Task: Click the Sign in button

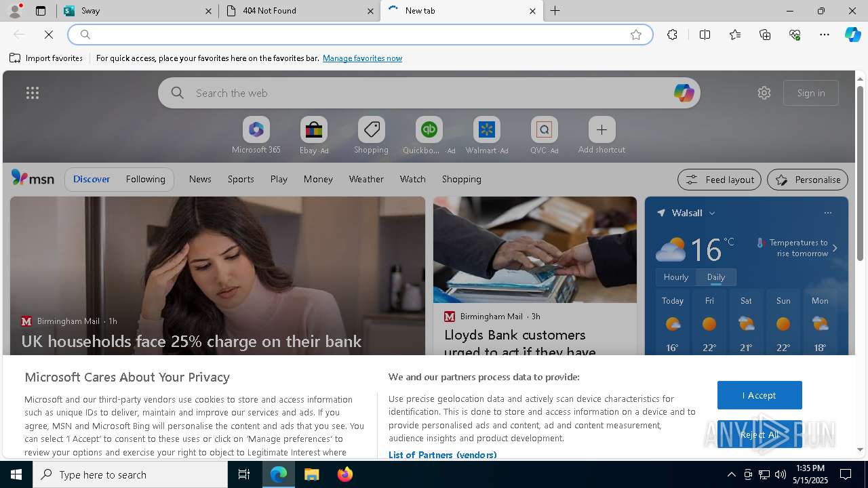Action: tap(811, 93)
